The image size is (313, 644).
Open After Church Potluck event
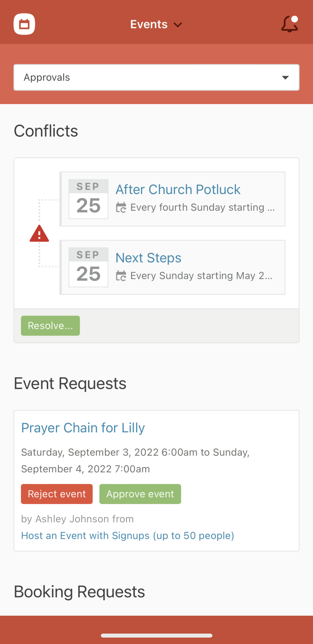coord(178,189)
